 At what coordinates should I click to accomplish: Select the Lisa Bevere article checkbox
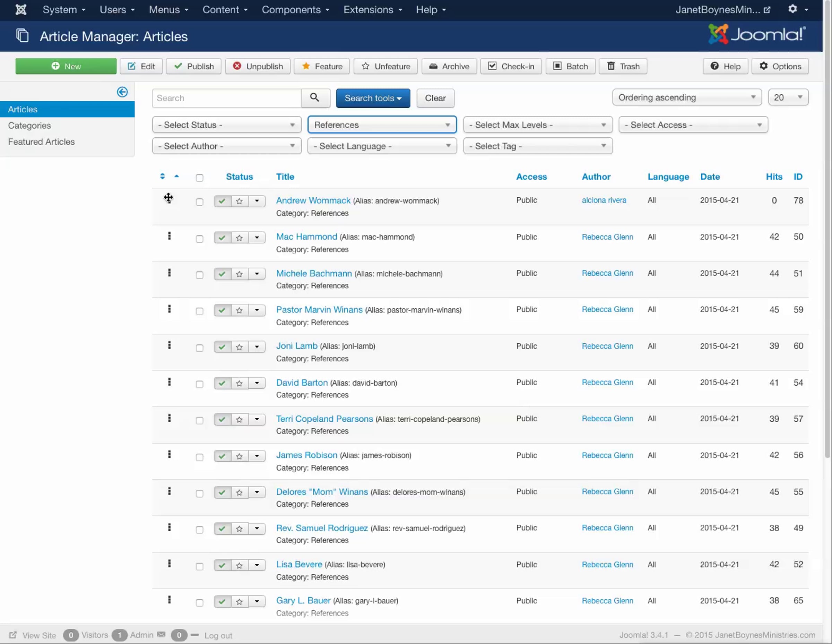(x=200, y=567)
